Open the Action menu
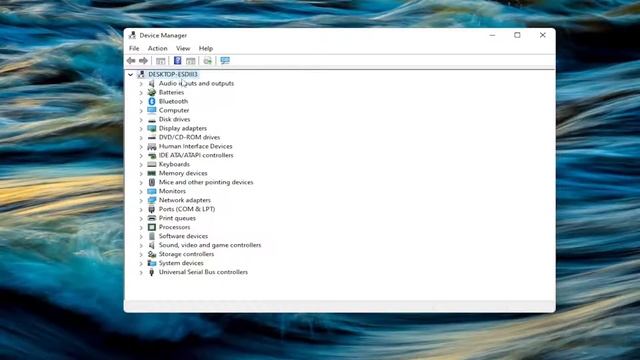640x360 pixels. point(158,48)
